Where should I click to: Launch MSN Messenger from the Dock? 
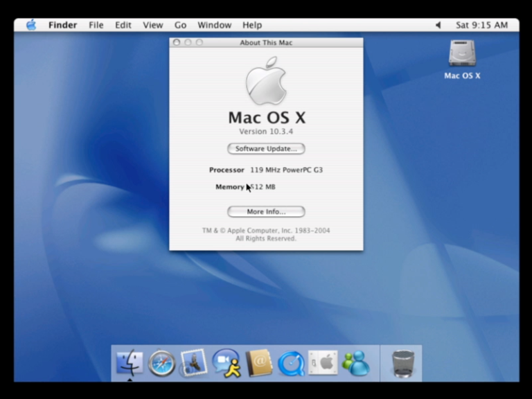point(355,363)
